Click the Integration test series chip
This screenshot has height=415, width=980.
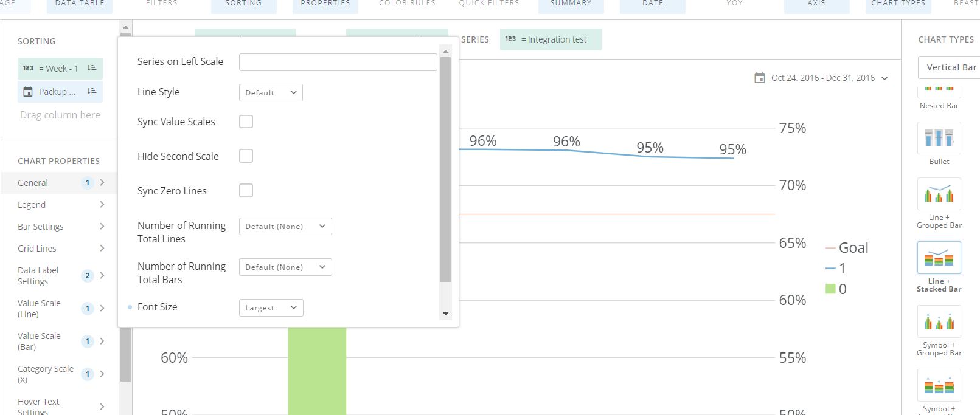point(551,39)
